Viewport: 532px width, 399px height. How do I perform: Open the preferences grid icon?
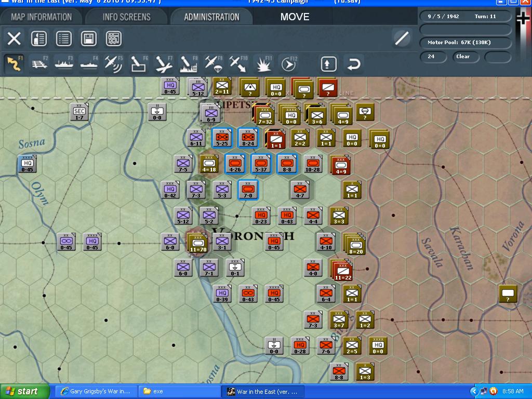click(x=113, y=38)
